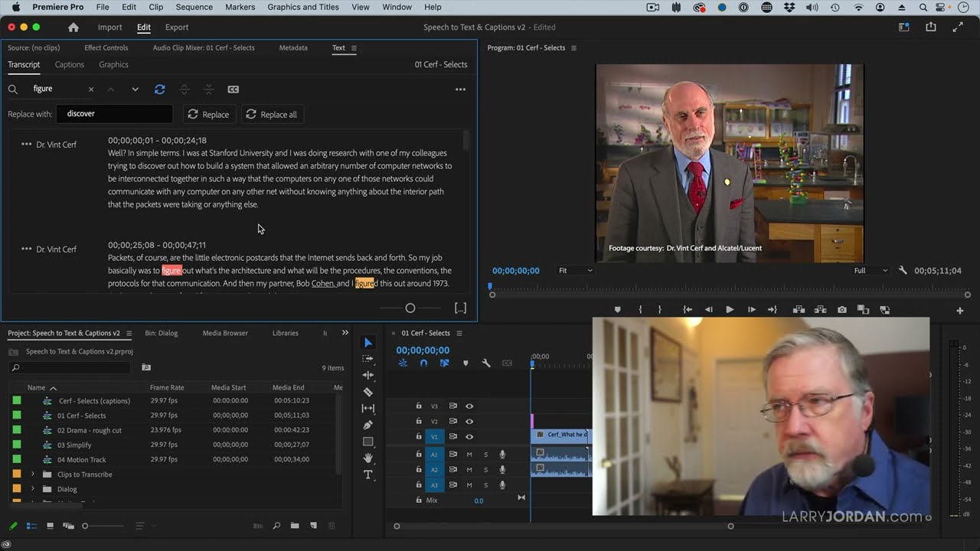Click create captions CC icon in Transcript
980x551 pixels.
tap(233, 90)
